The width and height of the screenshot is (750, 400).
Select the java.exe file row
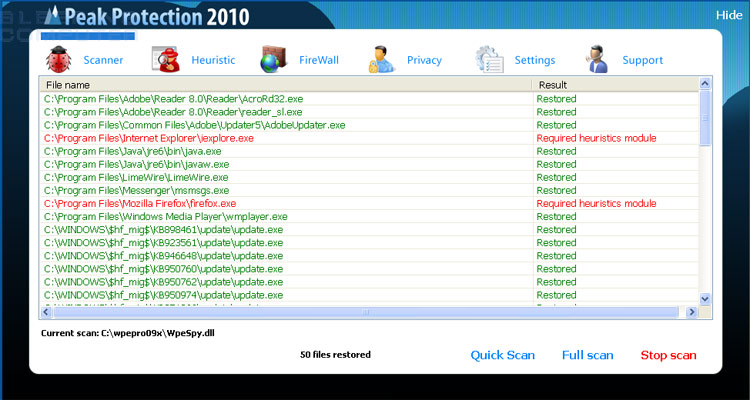[369, 151]
